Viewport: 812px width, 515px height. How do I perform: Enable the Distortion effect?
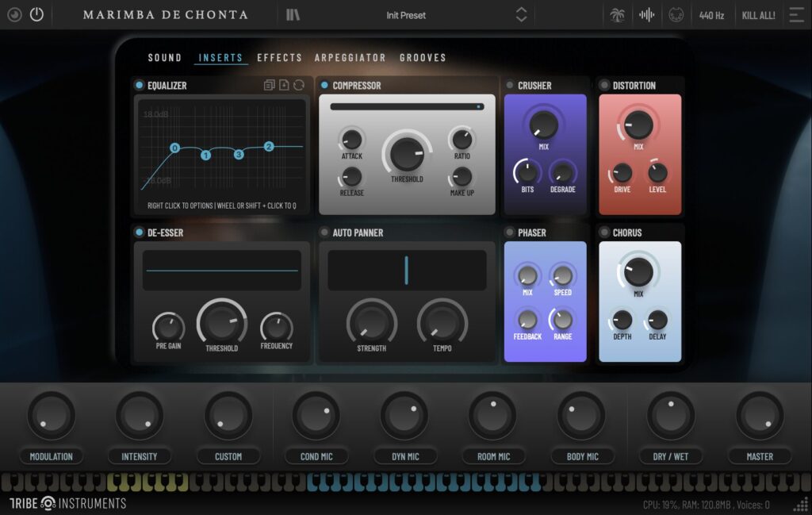click(604, 85)
